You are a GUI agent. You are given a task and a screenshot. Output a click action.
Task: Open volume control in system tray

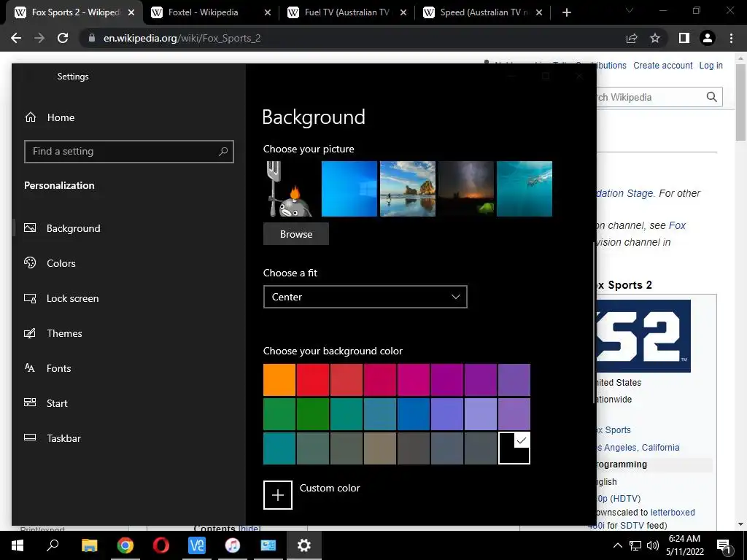(x=653, y=545)
